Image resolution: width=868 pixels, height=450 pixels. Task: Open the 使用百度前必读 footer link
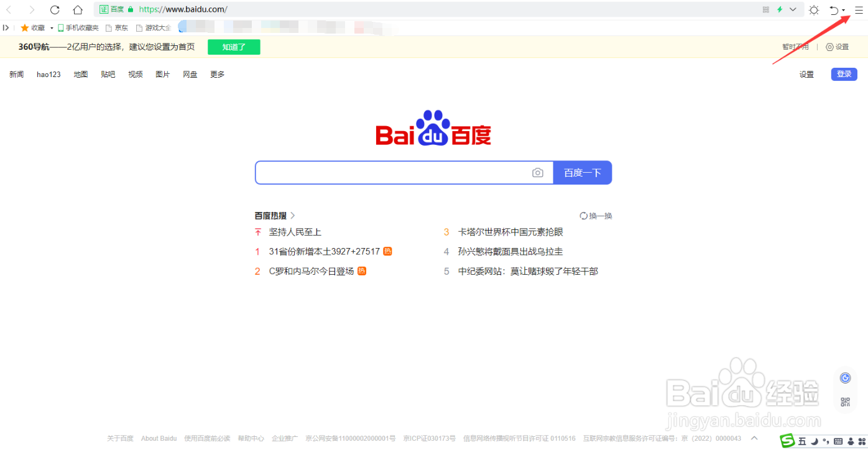tap(207, 438)
